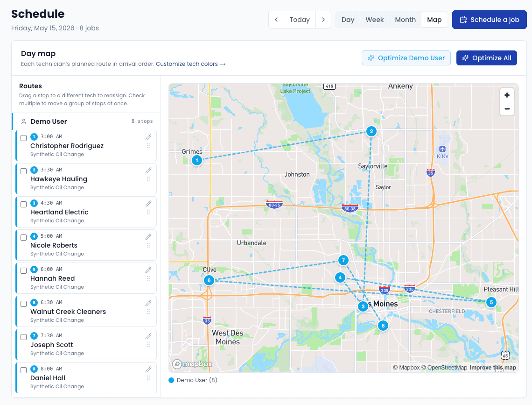
Task: Edit Walnut Creek Cleaners job pencil icon
Action: (x=148, y=303)
